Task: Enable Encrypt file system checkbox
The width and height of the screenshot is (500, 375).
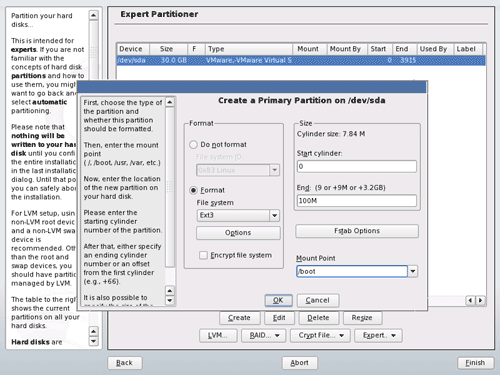Action: pos(203,255)
